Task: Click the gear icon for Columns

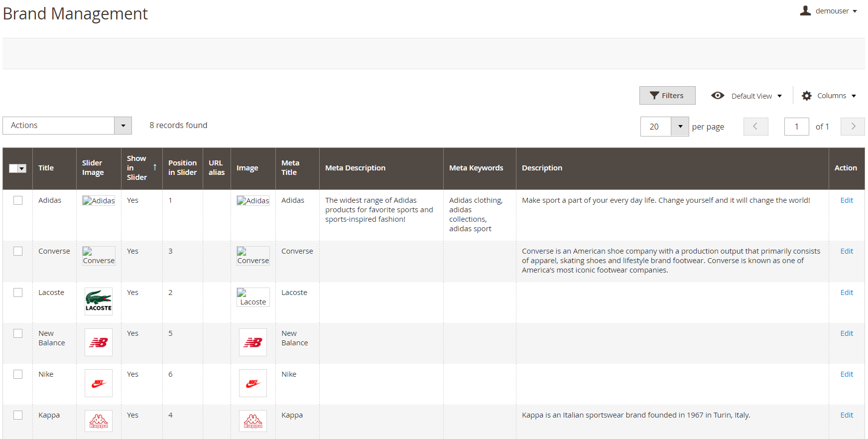Action: [x=807, y=96]
